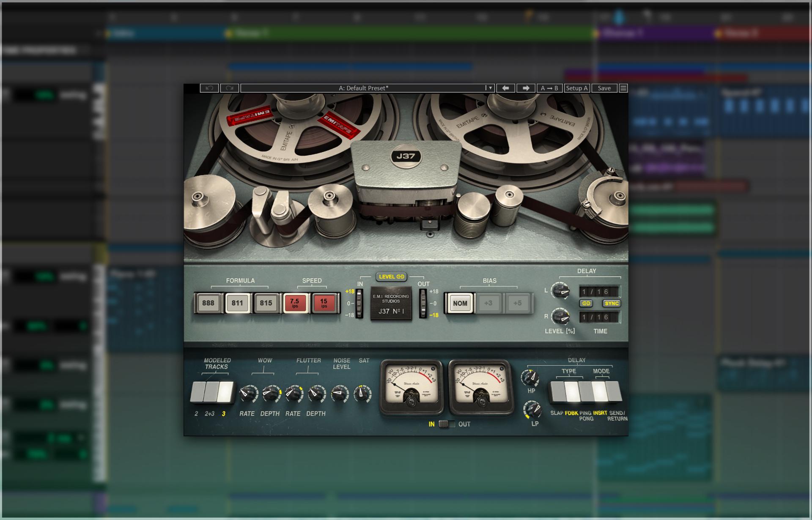Select modeled tracks 2+3 button
This screenshot has height=520, width=812.
click(x=211, y=392)
